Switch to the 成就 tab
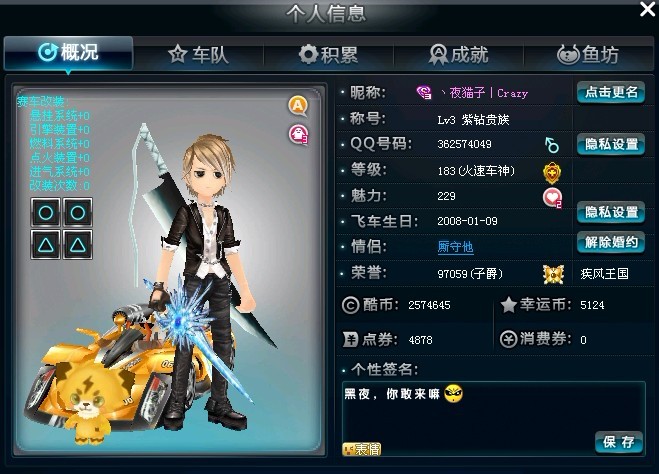Viewport: 659px width, 474px height. [x=459, y=55]
